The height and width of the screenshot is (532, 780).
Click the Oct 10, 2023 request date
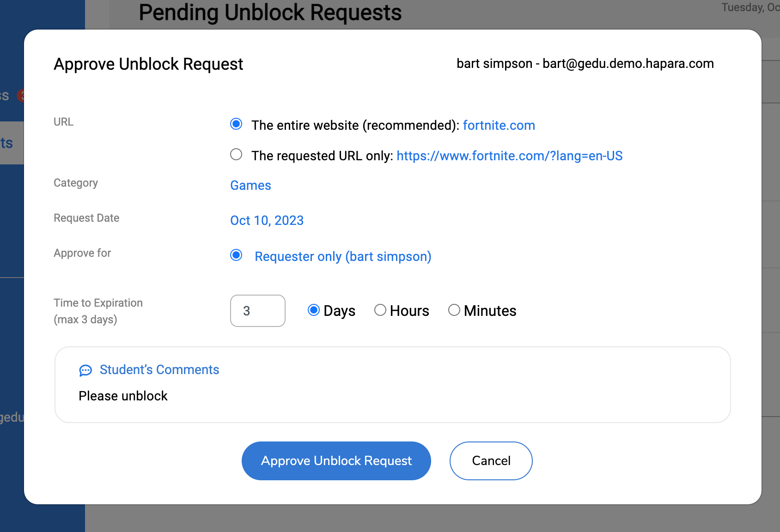click(267, 220)
